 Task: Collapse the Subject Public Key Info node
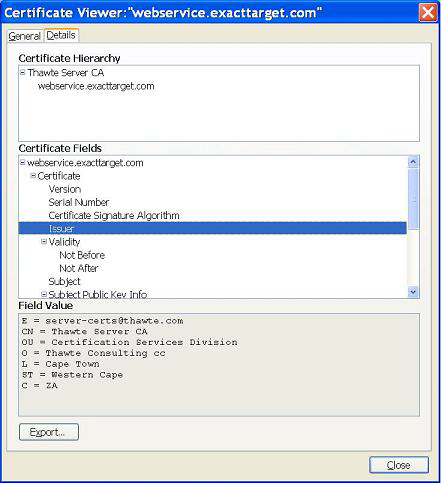pyautogui.click(x=44, y=294)
